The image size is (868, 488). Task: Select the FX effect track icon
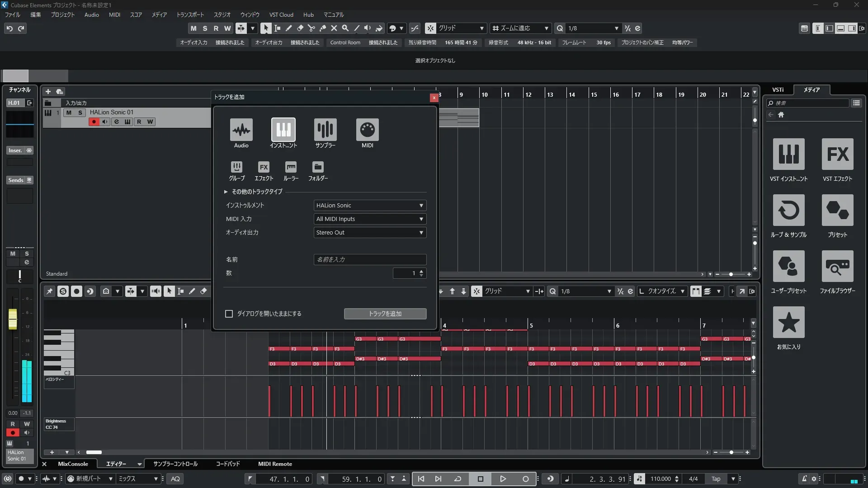[264, 167]
